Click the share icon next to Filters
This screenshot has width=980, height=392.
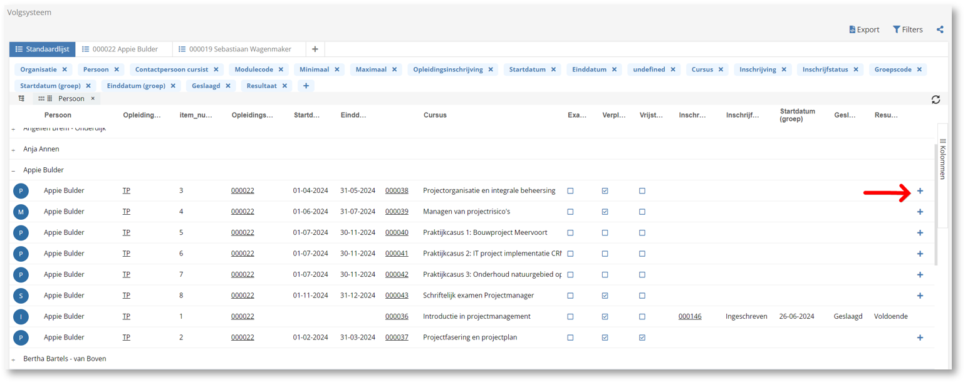tap(940, 29)
